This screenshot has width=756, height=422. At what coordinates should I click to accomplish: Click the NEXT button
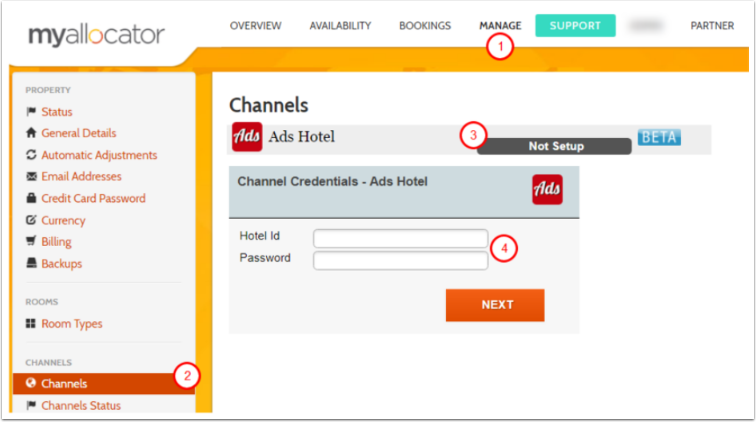pos(495,305)
